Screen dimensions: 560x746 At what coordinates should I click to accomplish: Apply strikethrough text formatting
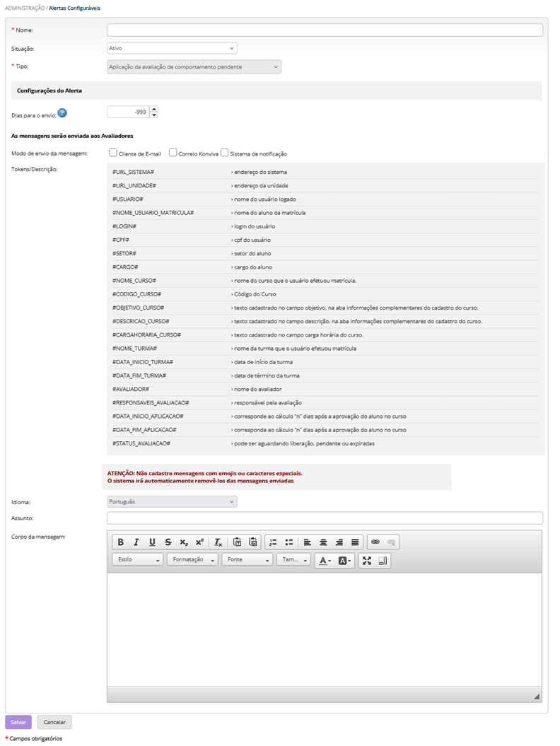click(168, 542)
